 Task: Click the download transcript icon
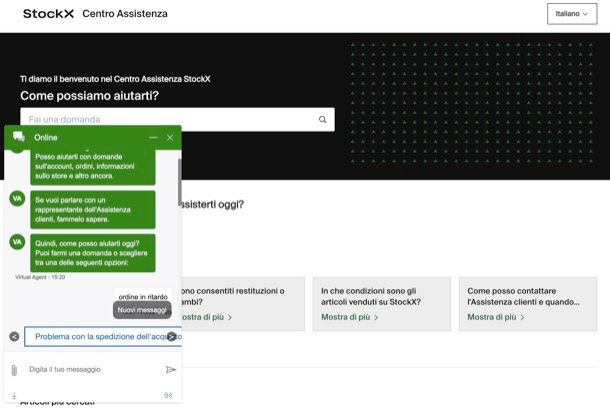(14, 396)
